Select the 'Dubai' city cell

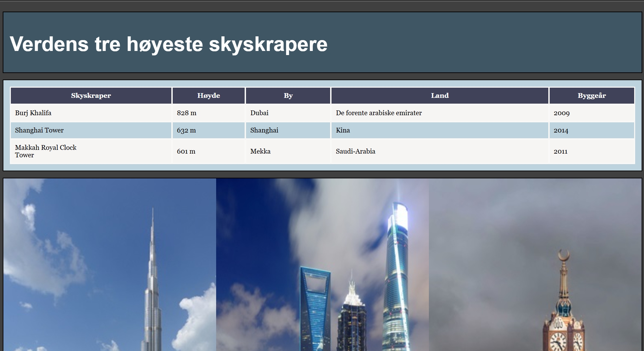tap(259, 113)
